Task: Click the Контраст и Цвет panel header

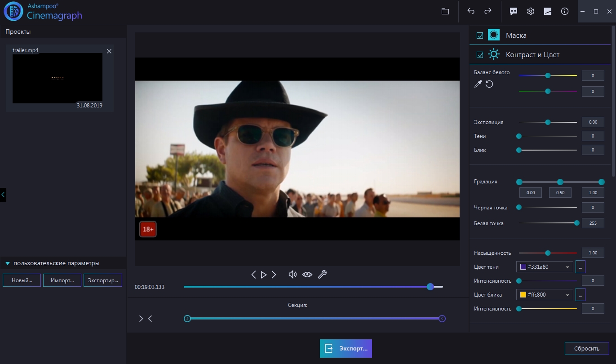Action: (x=541, y=54)
